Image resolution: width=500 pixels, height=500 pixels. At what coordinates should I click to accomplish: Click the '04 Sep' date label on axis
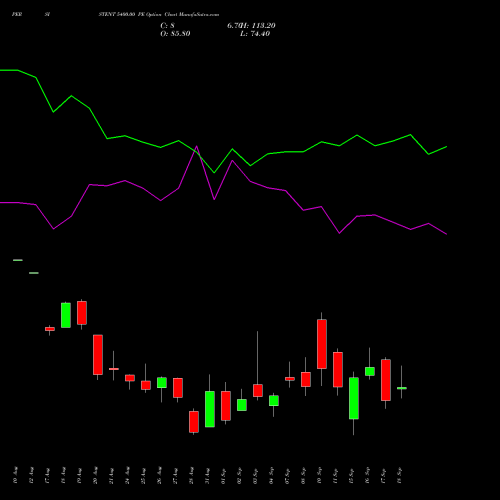[x=272, y=476]
